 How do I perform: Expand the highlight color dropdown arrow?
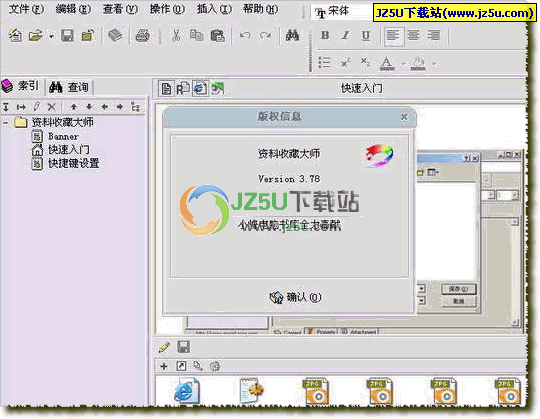pos(434,64)
